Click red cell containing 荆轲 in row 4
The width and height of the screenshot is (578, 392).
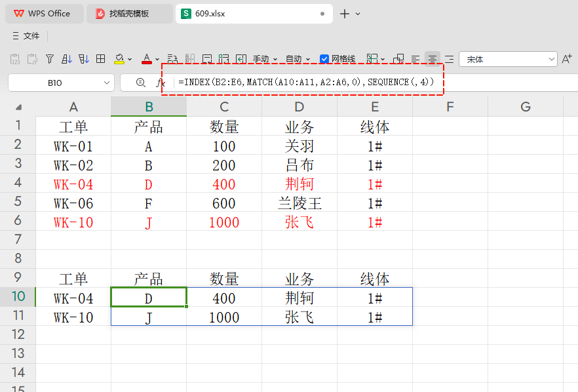(299, 184)
